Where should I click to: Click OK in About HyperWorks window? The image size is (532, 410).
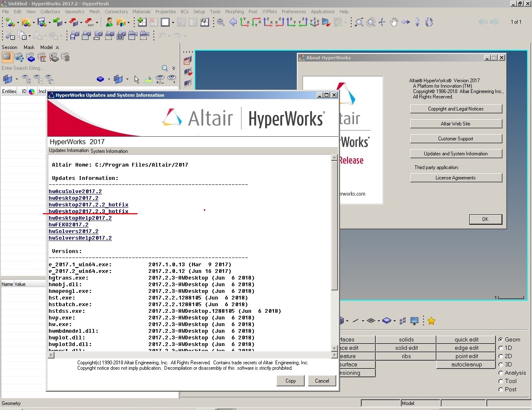point(485,219)
